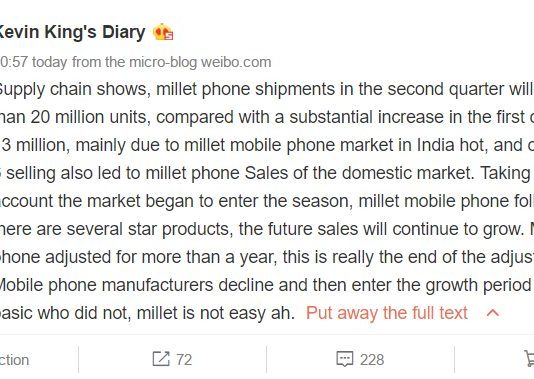Click the '0:57 today' timestamp
The width and height of the screenshot is (534, 379).
point(33,62)
